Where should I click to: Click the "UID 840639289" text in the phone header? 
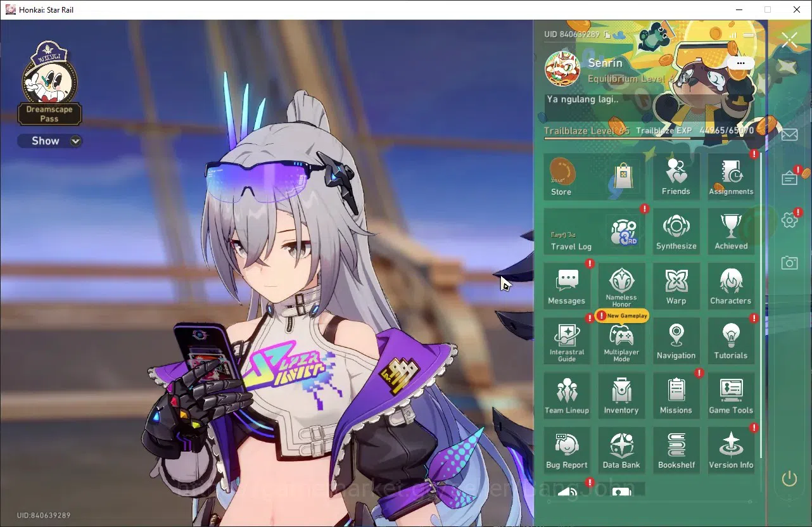(573, 34)
